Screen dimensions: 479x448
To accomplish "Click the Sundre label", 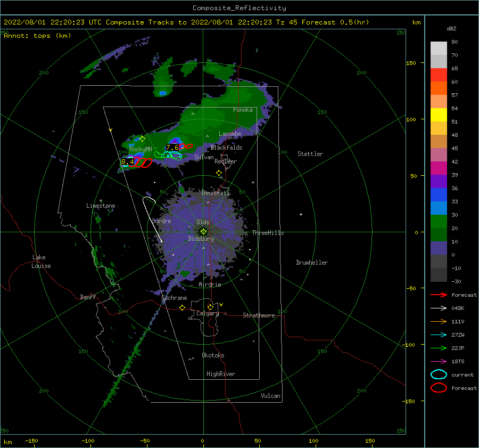I will click(161, 221).
